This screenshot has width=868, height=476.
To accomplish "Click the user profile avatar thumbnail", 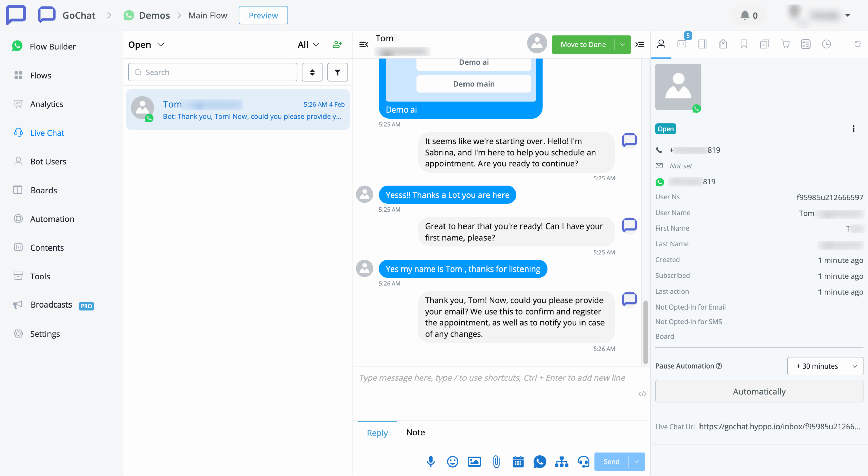I will [x=678, y=87].
